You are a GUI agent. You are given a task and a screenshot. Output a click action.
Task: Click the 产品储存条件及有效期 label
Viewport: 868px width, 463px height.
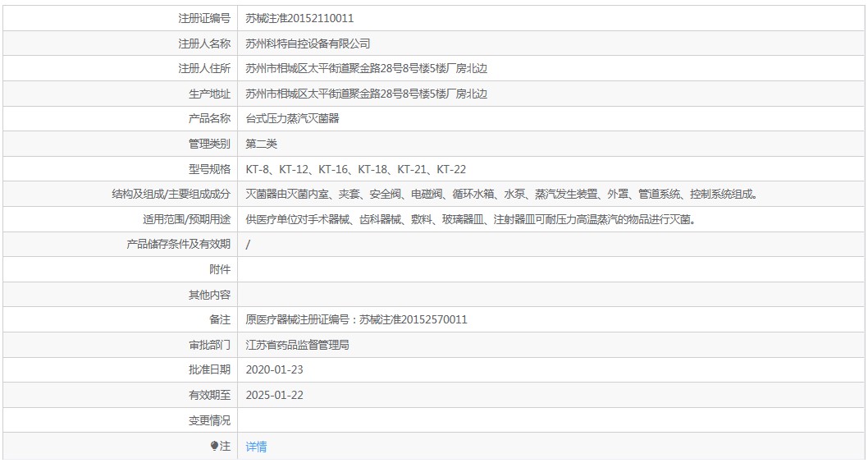pos(178,245)
